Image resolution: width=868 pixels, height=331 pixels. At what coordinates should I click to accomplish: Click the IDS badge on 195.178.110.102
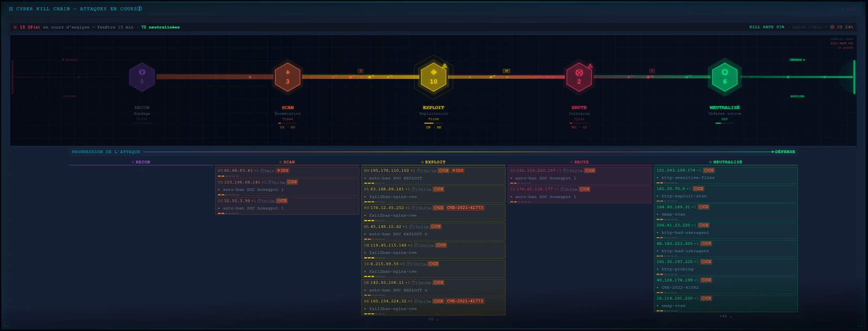click(458, 171)
